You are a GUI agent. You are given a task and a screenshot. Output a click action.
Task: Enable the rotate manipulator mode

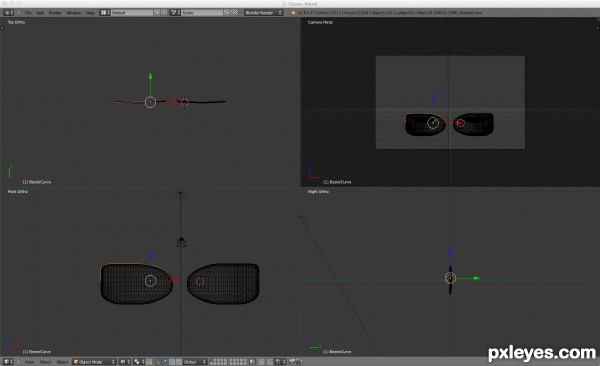[172, 362]
